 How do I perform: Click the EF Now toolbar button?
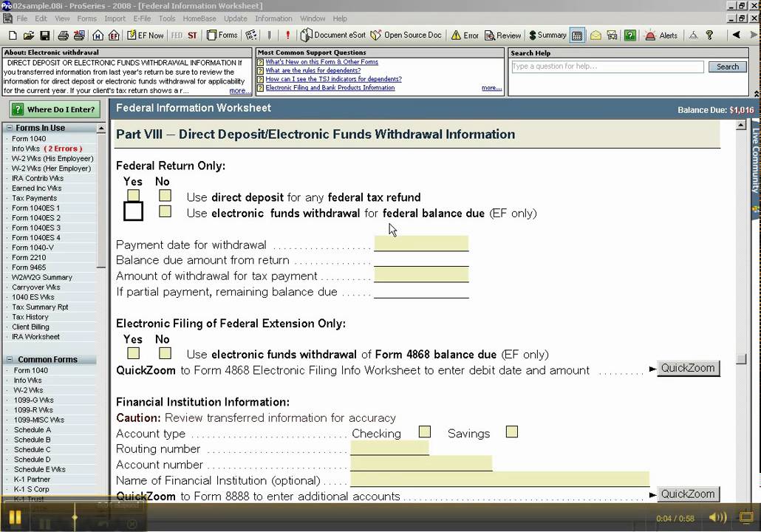145,35
